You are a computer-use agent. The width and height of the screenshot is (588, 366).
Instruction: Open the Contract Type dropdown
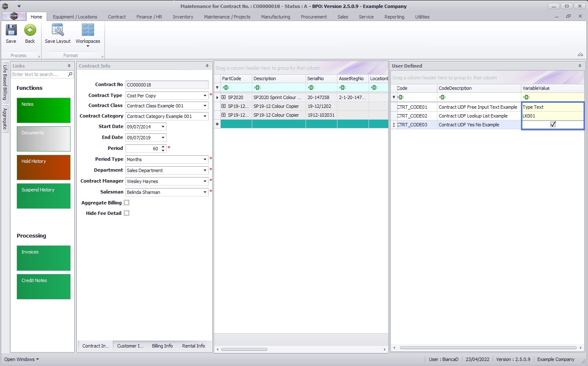point(205,96)
